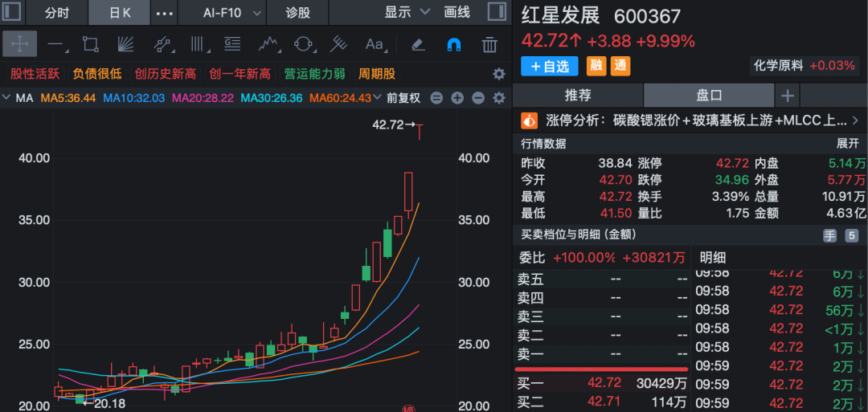Viewport: 868px width, 412px height.
Task: Click the 负债很低 tag
Action: pyautogui.click(x=97, y=74)
